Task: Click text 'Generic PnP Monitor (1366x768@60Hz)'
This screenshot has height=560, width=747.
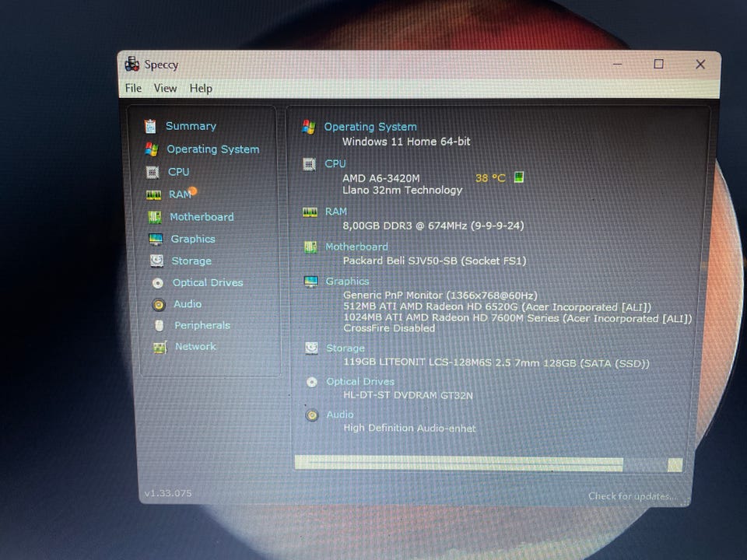Action: click(440, 296)
